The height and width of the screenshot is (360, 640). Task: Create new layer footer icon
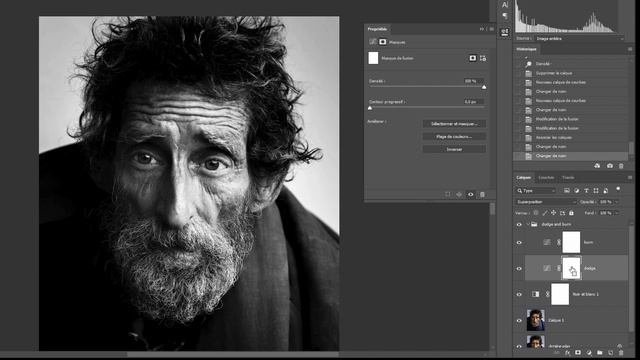tap(611, 353)
